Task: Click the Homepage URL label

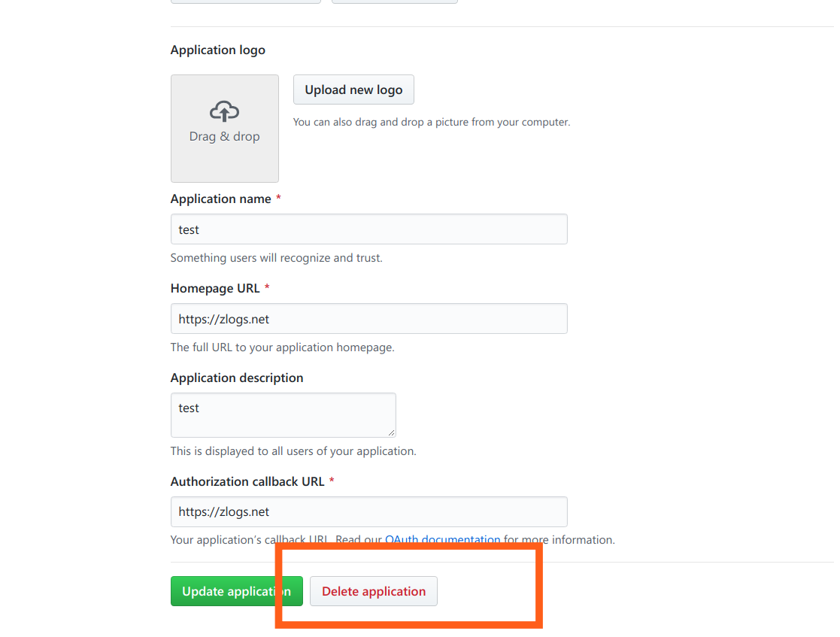Action: tap(215, 288)
